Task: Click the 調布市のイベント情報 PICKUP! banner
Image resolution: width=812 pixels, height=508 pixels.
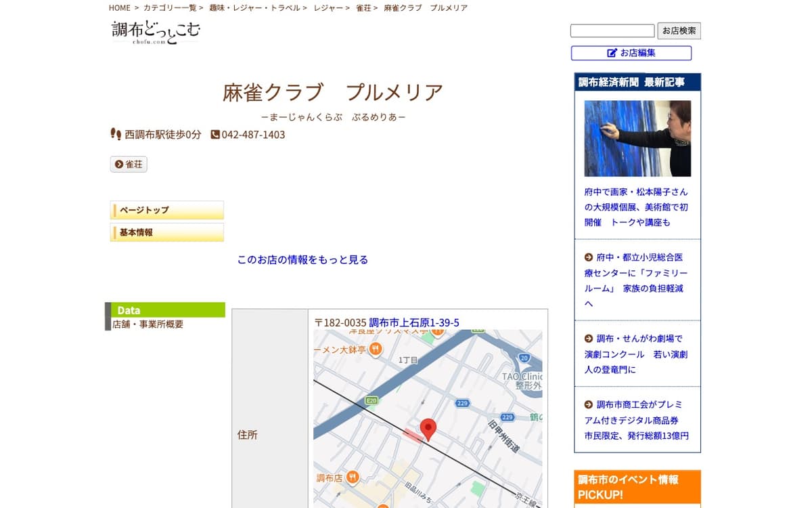Action: pyautogui.click(x=637, y=488)
